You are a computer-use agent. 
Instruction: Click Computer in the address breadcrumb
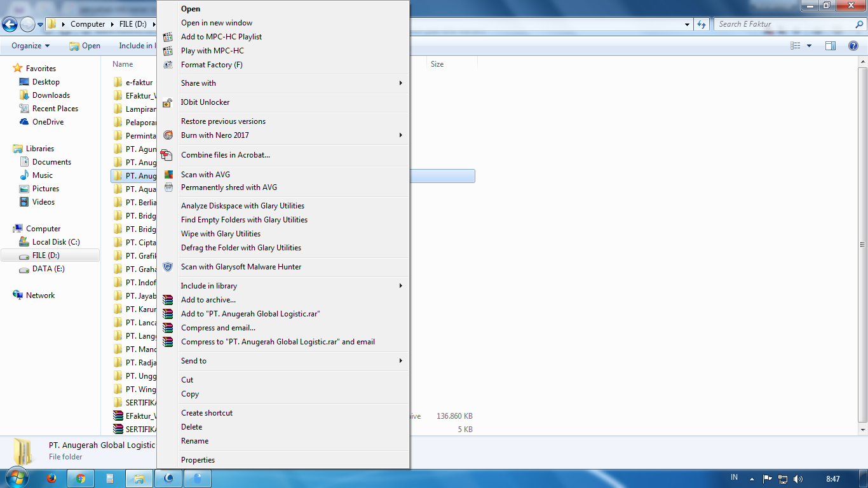88,24
